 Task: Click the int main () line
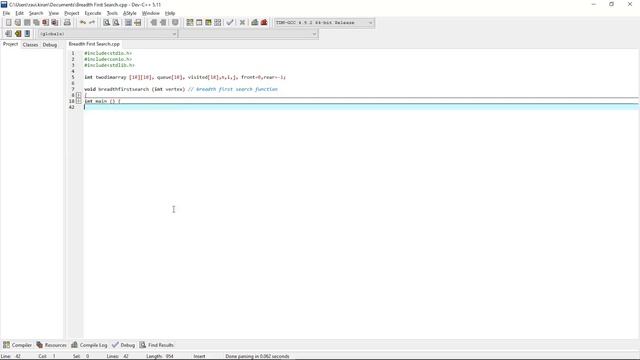pos(102,101)
